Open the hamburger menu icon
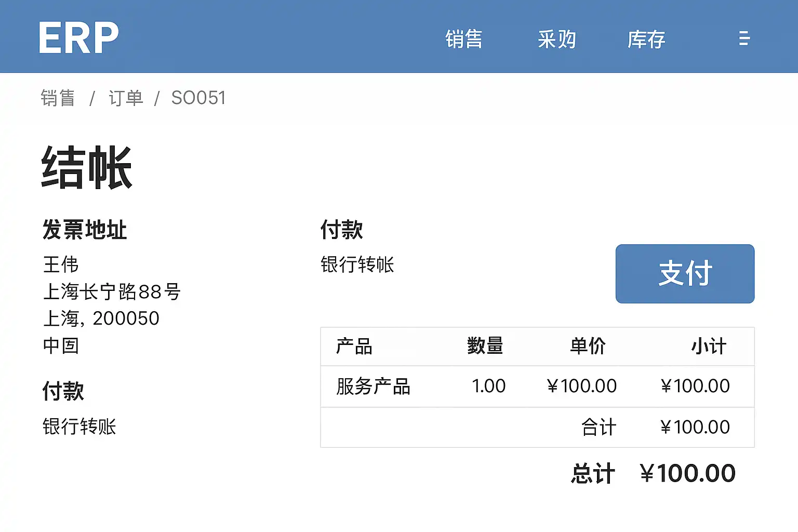Image resolution: width=798 pixels, height=532 pixels. (x=744, y=38)
